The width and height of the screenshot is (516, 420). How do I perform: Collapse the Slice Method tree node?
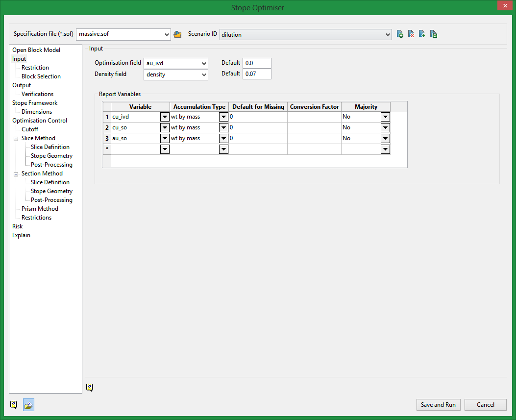click(16, 138)
